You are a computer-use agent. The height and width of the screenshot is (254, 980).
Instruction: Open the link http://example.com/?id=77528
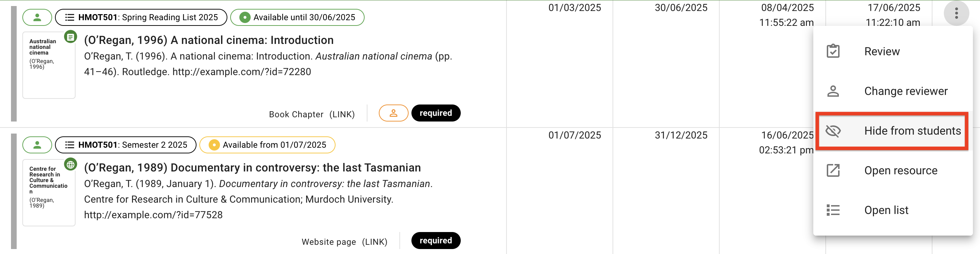coord(153,215)
